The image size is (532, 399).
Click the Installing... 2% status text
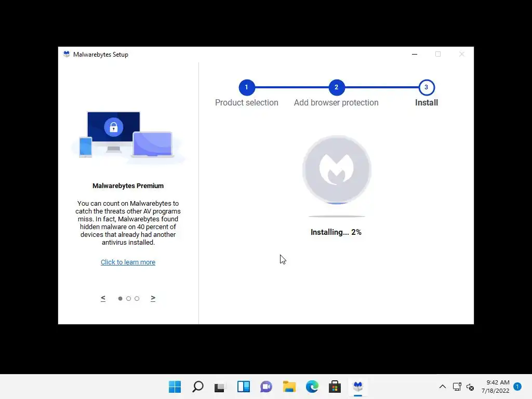(336, 232)
